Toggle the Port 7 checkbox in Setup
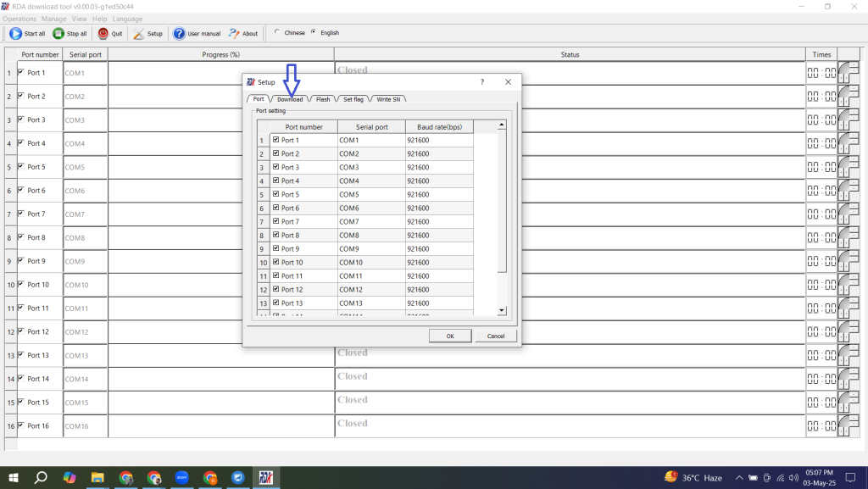 tap(276, 221)
